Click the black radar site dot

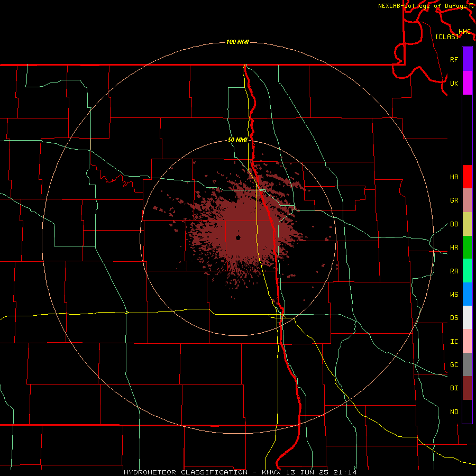coord(238,237)
